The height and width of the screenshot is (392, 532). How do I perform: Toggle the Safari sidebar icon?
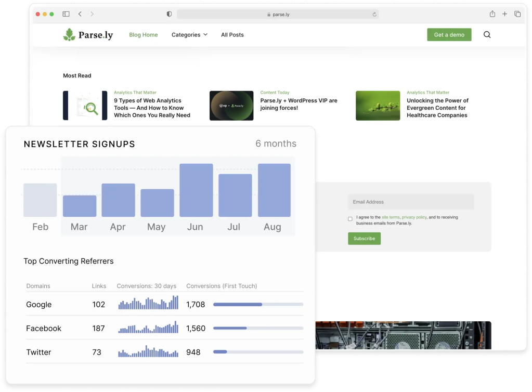66,14
